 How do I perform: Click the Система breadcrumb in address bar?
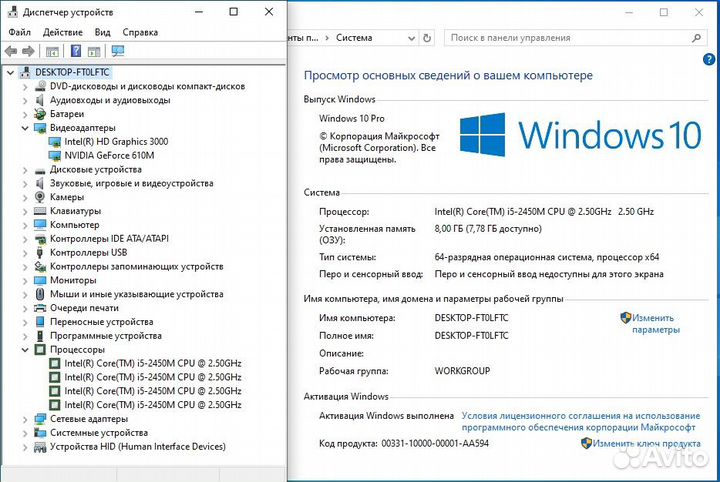[x=354, y=38]
